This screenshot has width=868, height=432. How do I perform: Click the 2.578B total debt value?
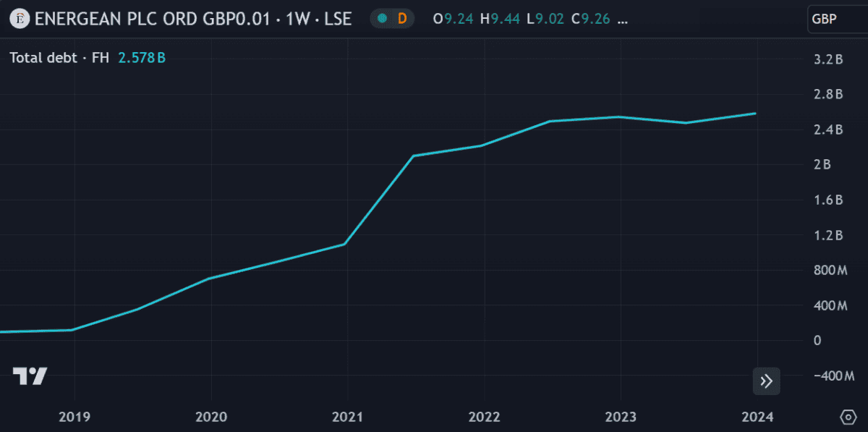pyautogui.click(x=142, y=58)
